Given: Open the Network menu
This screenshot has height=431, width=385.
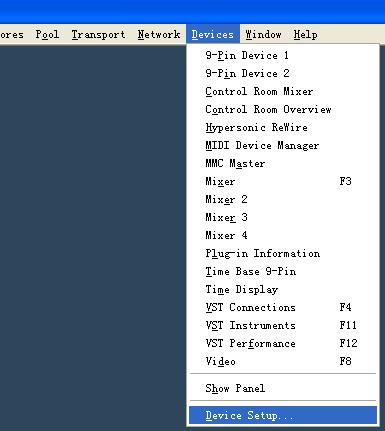Looking at the screenshot, I should (159, 34).
